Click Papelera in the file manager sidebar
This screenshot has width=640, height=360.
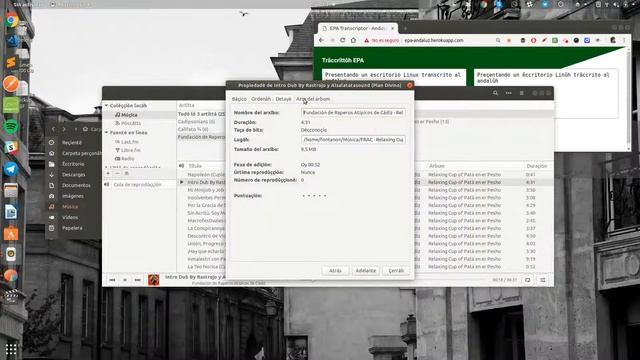(x=72, y=228)
